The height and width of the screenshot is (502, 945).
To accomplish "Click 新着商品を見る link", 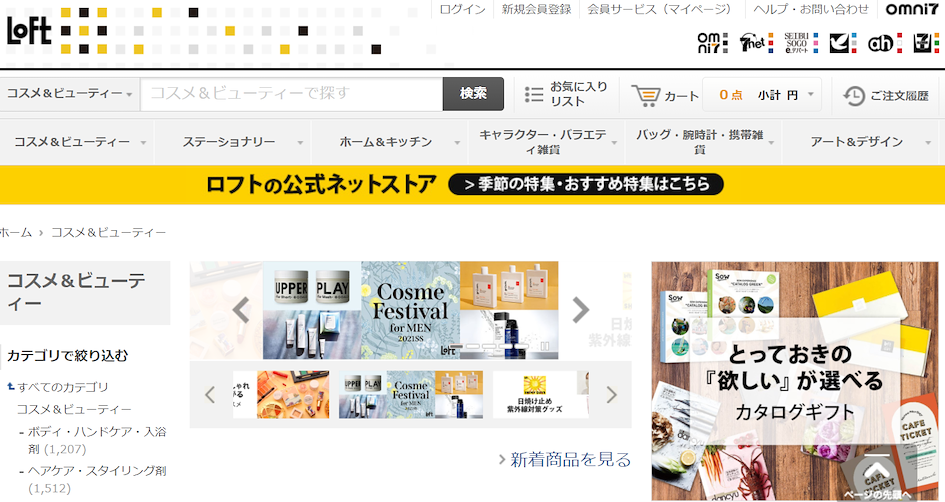I will [570, 460].
